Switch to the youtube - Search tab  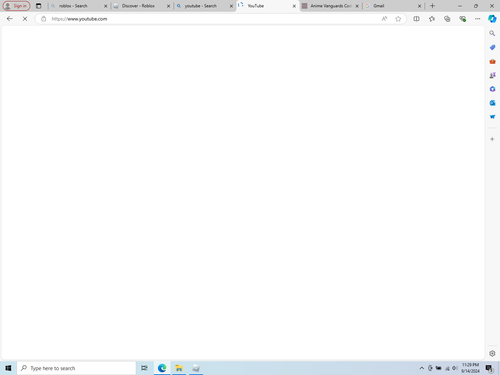[205, 6]
